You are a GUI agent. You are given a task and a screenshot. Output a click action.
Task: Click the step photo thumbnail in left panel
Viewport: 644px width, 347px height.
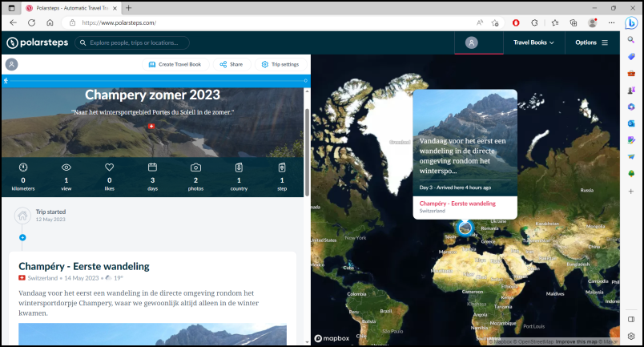pos(152,334)
